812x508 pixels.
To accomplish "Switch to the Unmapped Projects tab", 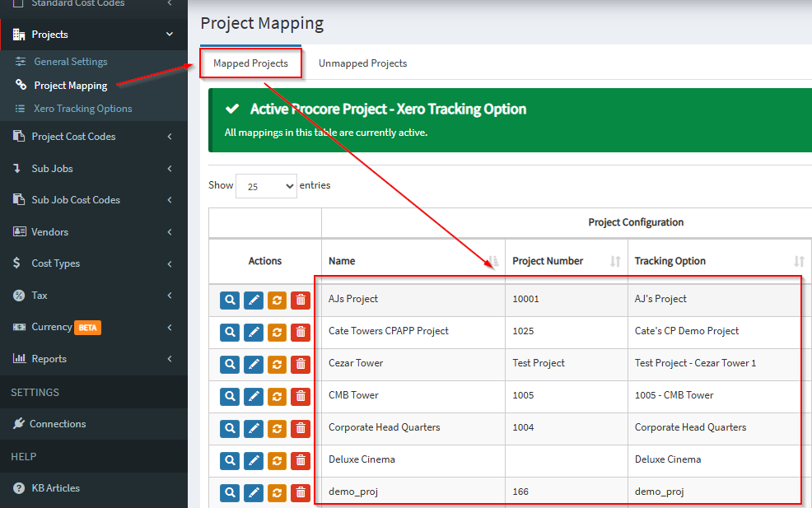I will [x=362, y=63].
